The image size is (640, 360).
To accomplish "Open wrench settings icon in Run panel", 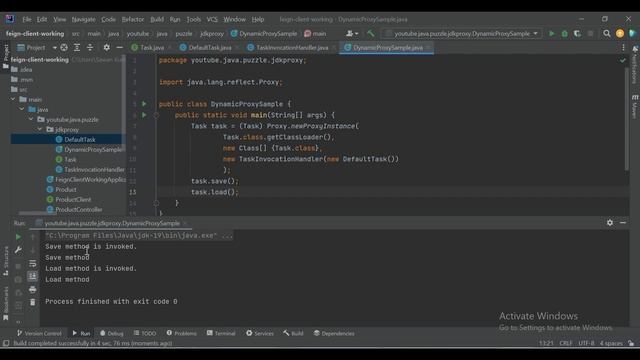I will (18, 250).
